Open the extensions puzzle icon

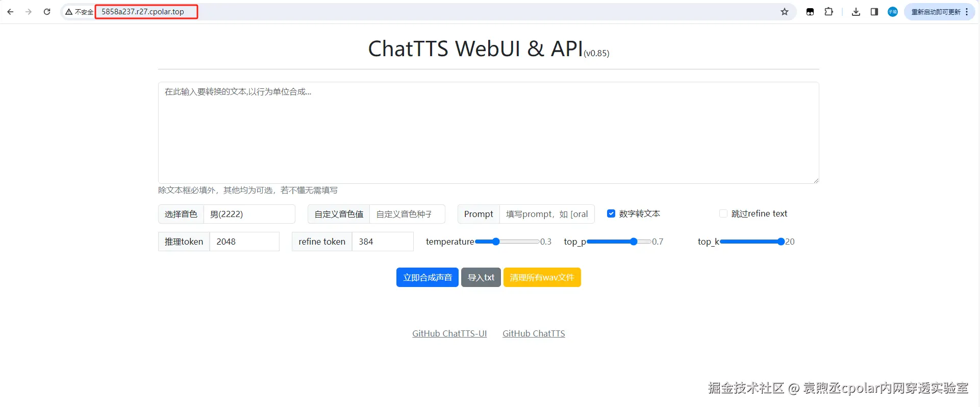coord(829,12)
